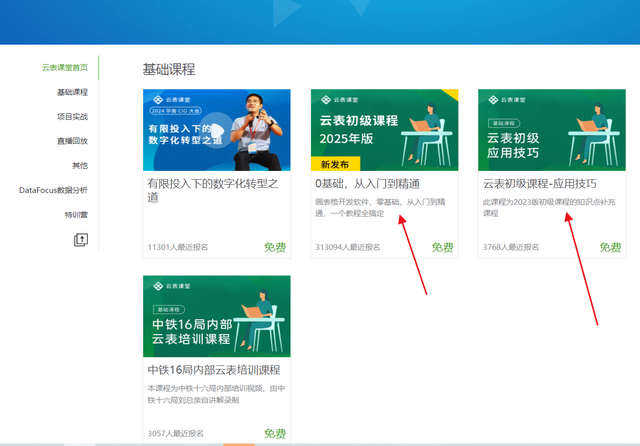640x446 pixels.
Task: Click the 新发布 badge on 2025年版 course
Action: point(335,164)
